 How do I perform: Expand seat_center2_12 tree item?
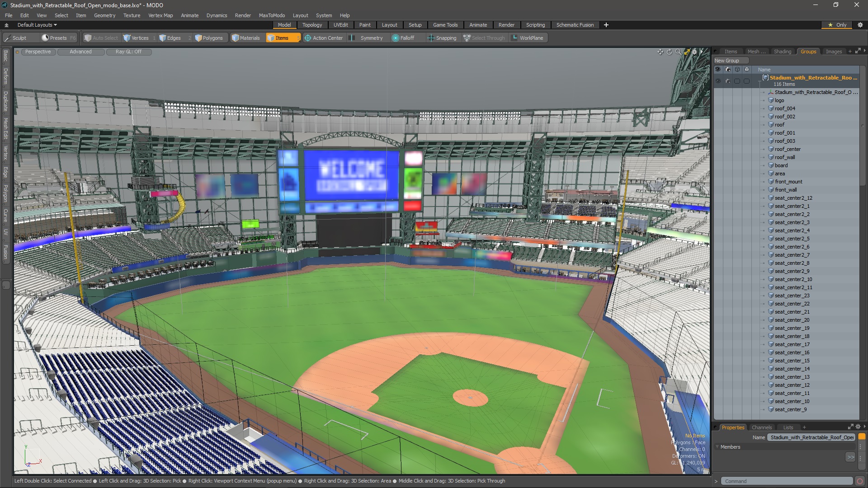coord(764,198)
